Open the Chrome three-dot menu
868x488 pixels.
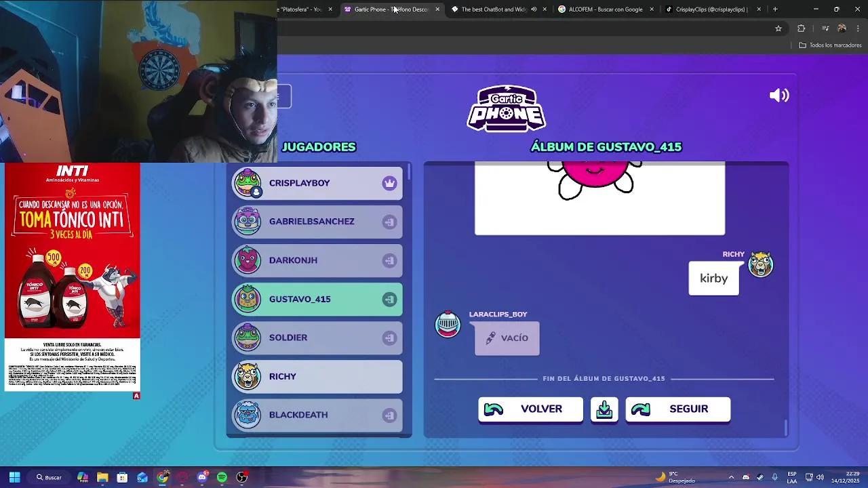pyautogui.click(x=859, y=28)
